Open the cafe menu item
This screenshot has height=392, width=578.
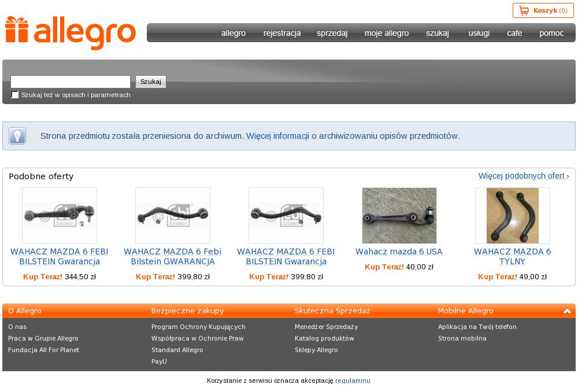coord(514,33)
